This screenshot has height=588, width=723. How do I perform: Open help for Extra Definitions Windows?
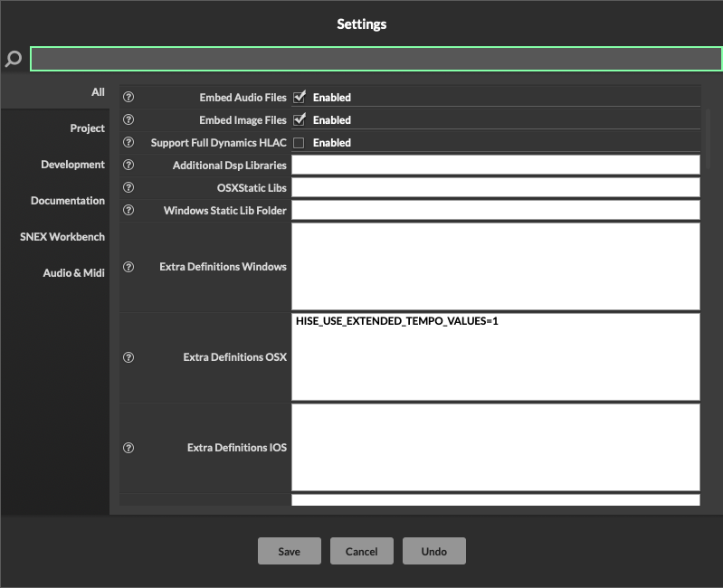128,267
